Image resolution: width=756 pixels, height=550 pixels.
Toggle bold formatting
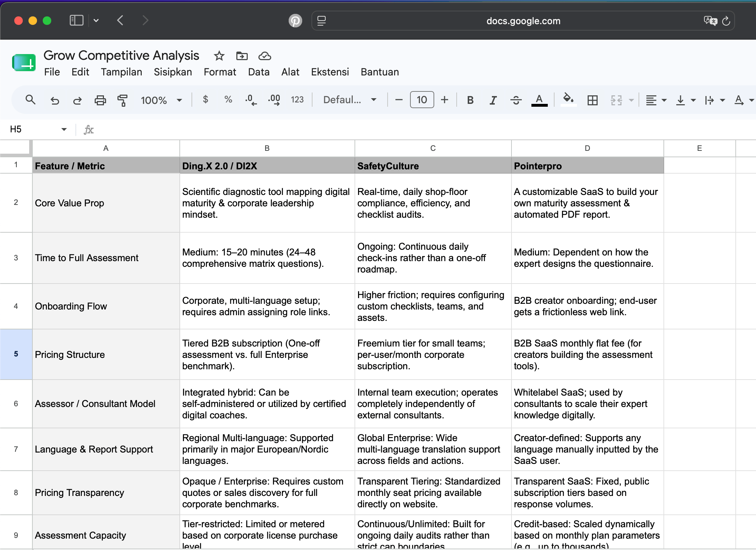[x=470, y=100]
